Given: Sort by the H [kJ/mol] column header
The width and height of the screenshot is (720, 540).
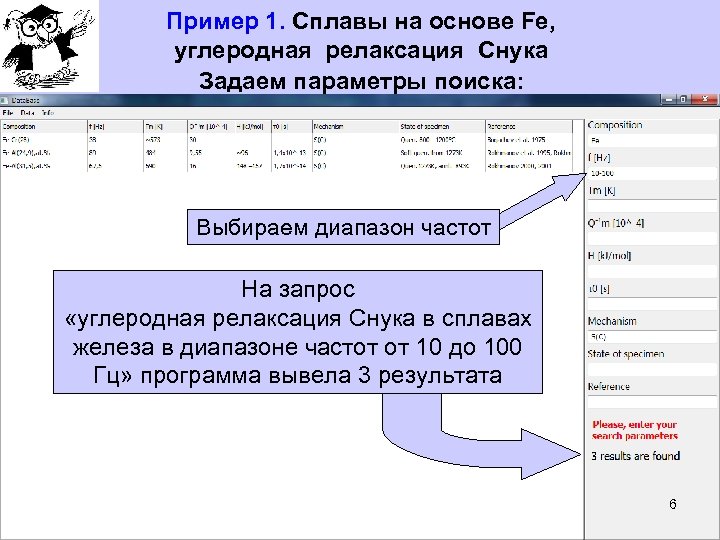Looking at the screenshot, I should [x=253, y=126].
